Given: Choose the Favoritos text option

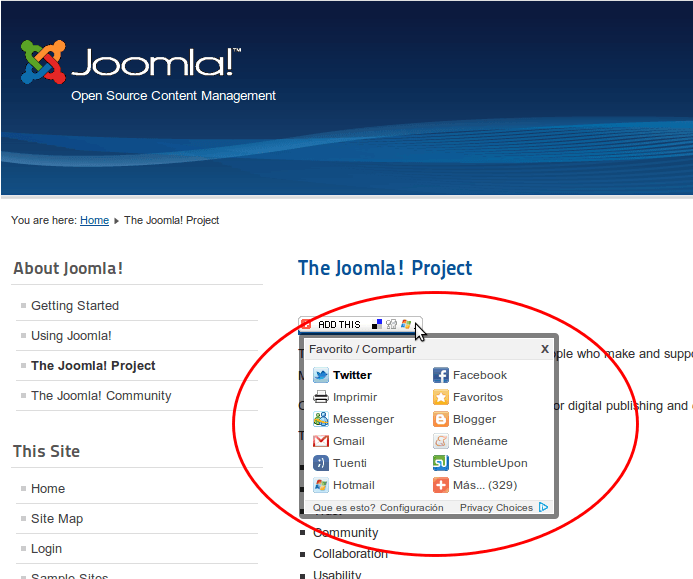Looking at the screenshot, I should pos(478,397).
